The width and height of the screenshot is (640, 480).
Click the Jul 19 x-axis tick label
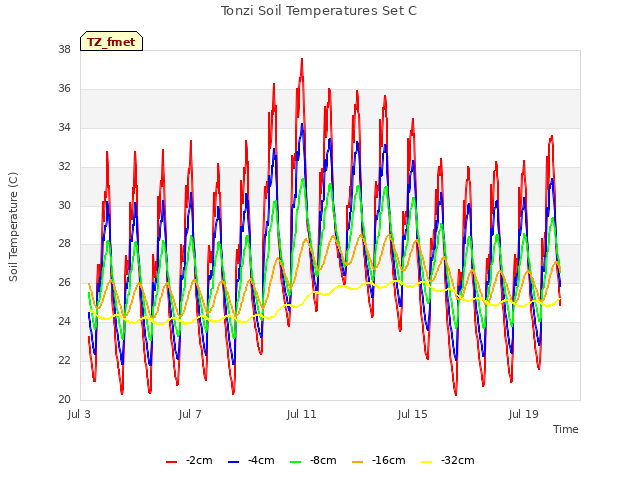[x=524, y=414]
